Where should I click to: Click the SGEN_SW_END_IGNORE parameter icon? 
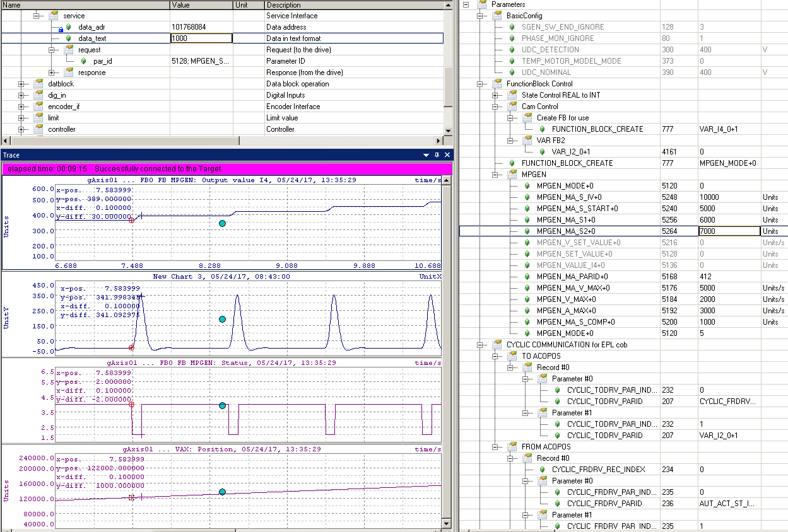point(512,27)
